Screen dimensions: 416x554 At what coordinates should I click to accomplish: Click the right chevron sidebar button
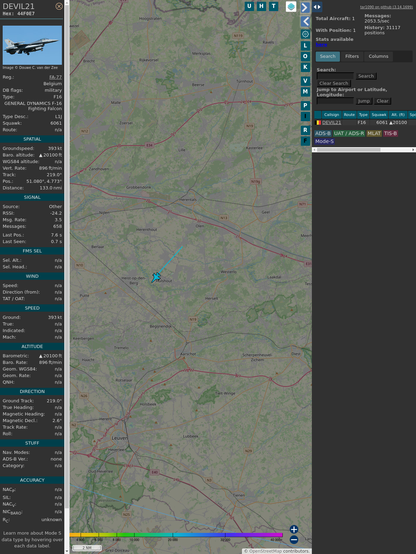pos(305,7)
